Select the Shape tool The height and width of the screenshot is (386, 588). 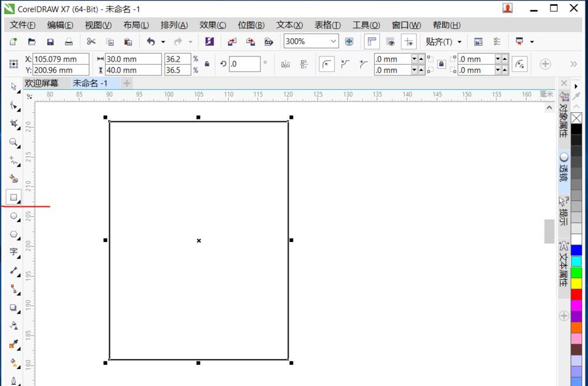14,105
